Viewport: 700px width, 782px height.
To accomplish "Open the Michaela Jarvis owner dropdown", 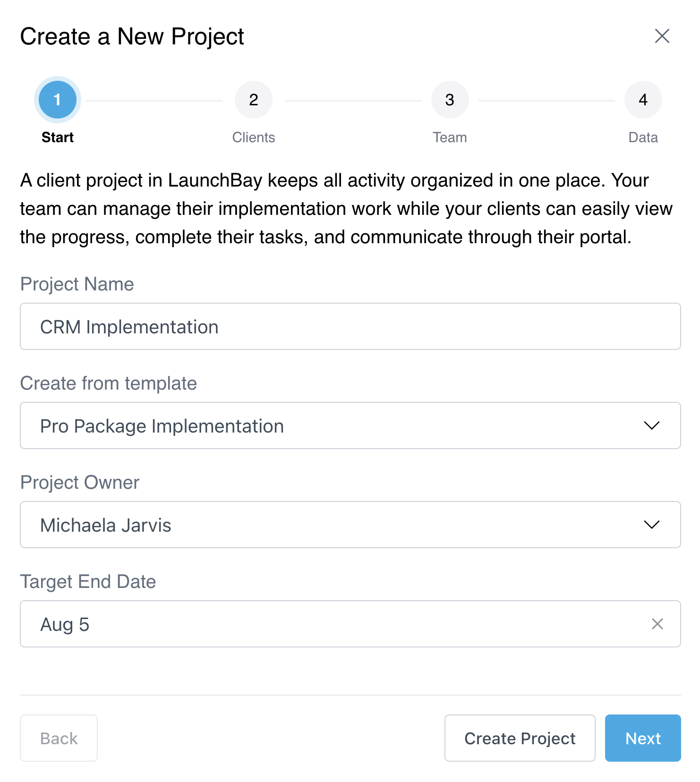I will [x=350, y=525].
